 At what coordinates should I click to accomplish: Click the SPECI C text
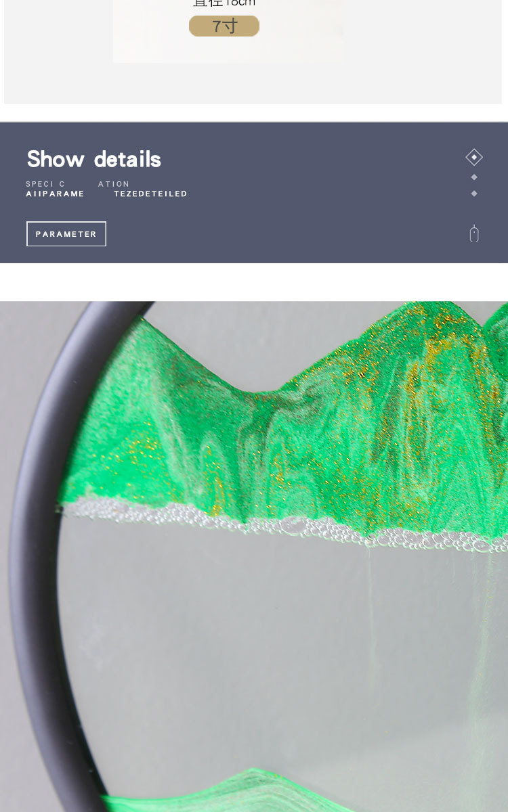[x=45, y=184]
